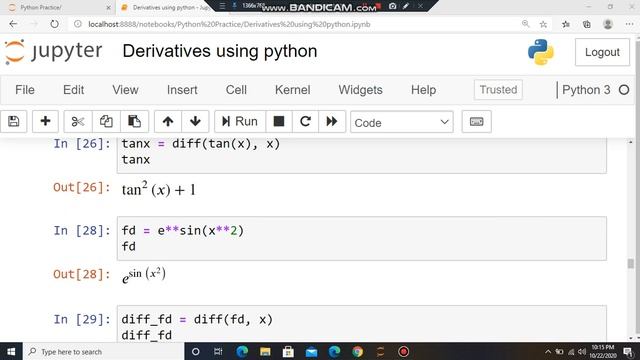
Task: Move the selected cell up
Action: (x=168, y=121)
